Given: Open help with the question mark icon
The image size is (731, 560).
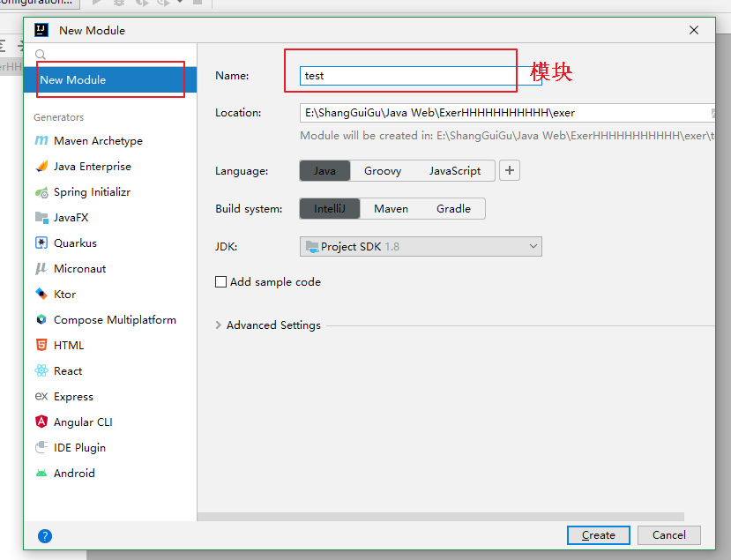Looking at the screenshot, I should pyautogui.click(x=45, y=536).
